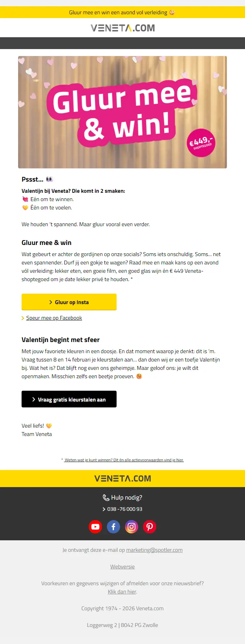Click the yellow top bar teaser text
The image size is (245, 644).
pyautogui.click(x=118, y=13)
